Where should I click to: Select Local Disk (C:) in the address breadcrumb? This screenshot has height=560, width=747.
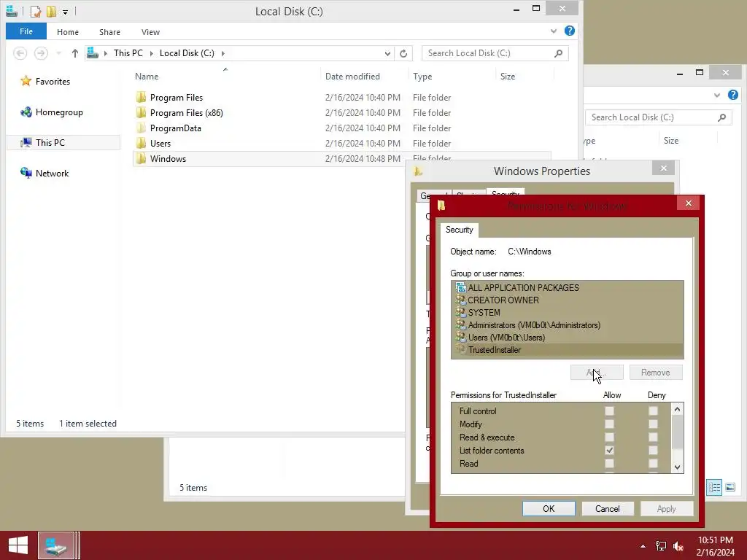tap(187, 52)
